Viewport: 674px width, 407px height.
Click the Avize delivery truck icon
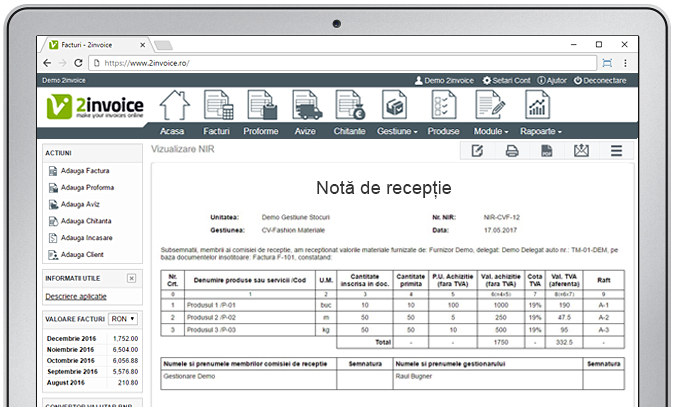306,106
